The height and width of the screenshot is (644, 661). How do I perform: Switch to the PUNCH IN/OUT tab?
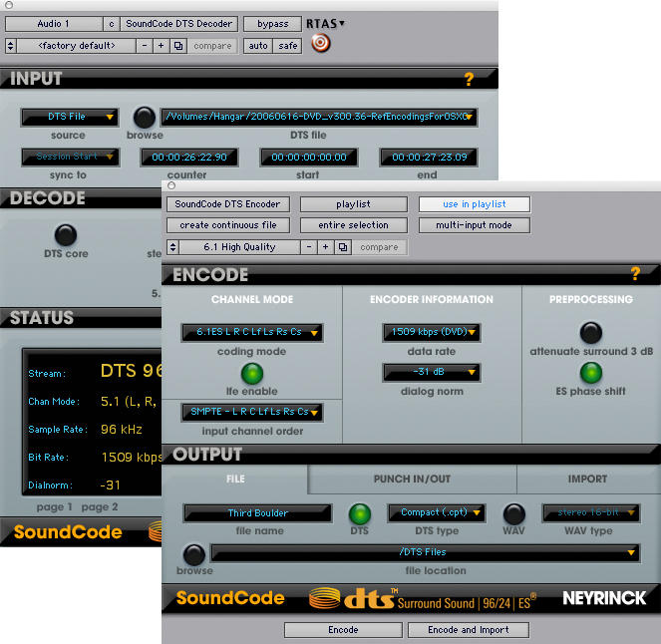tap(412, 480)
